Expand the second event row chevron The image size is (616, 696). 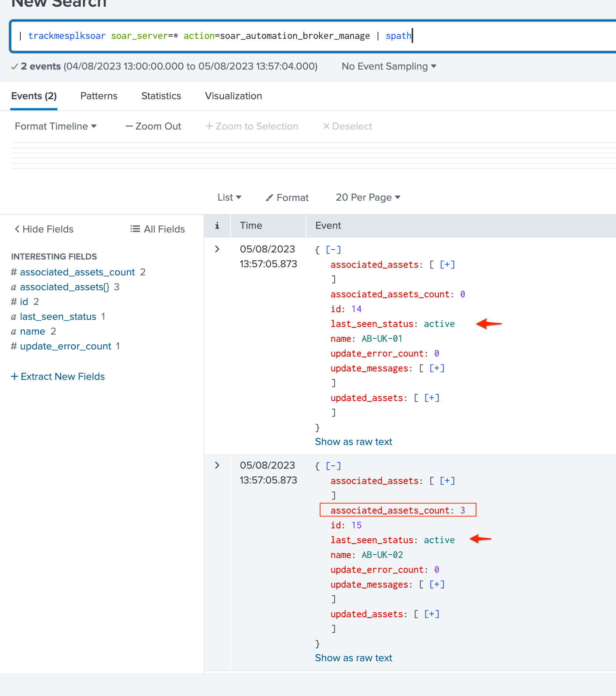coord(217,465)
